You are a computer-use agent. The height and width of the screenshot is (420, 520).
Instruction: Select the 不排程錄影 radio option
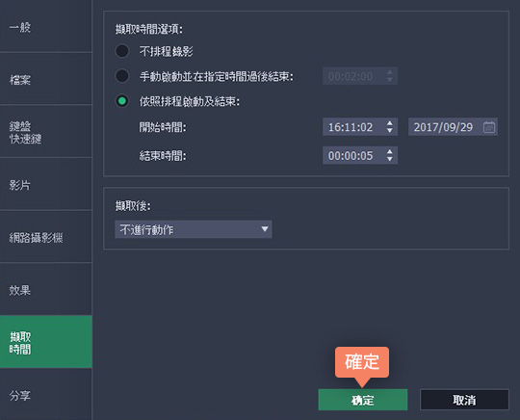(x=122, y=51)
